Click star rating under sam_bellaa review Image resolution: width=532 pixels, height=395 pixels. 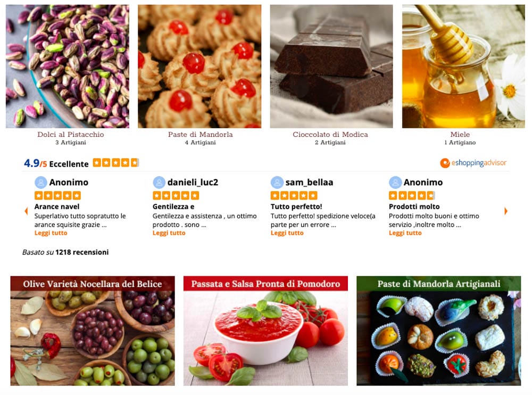pyautogui.click(x=294, y=195)
